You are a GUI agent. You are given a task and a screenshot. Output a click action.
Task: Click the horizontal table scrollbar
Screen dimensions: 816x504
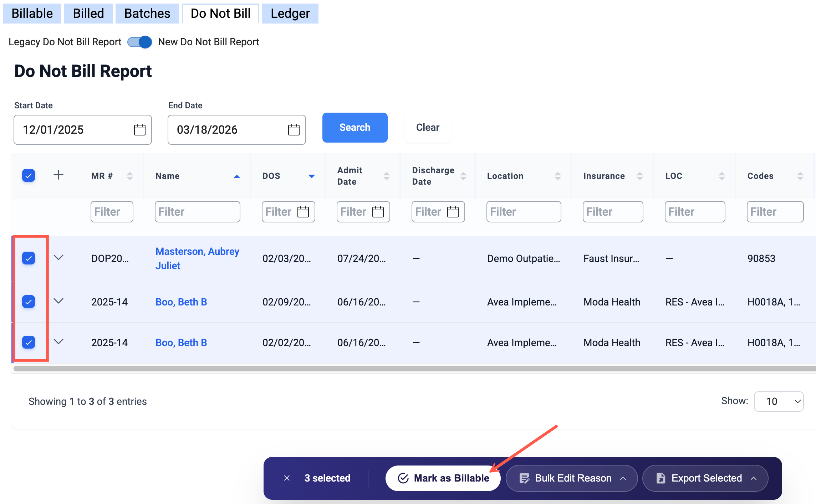tap(414, 369)
